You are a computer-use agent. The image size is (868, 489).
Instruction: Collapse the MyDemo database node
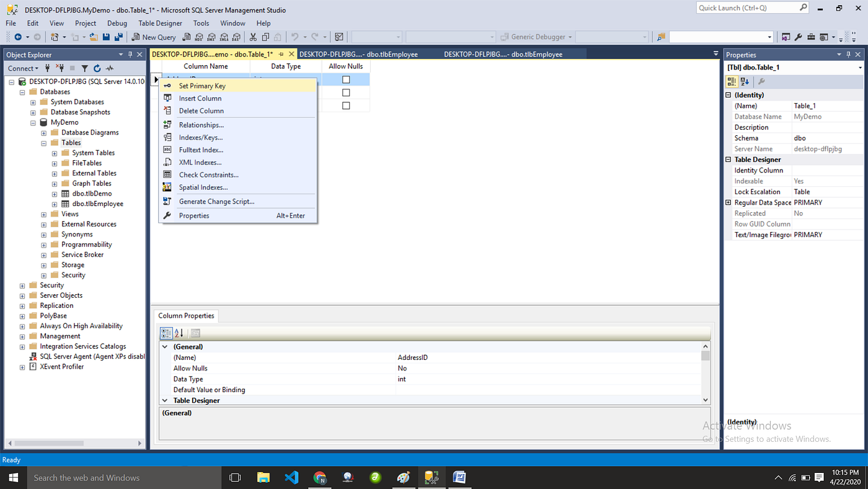click(32, 122)
